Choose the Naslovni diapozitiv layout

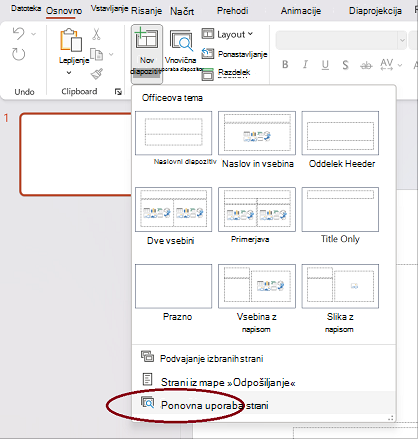coord(173,133)
